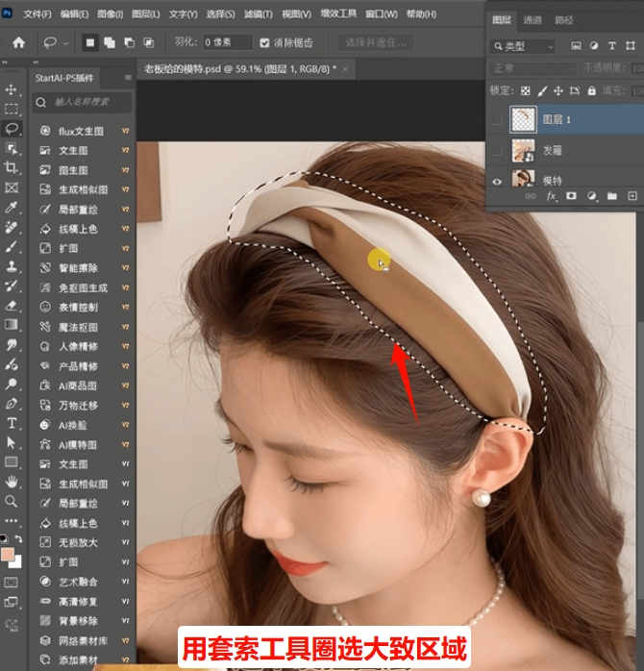The image size is (644, 671).
Task: Open 文件(F) menu
Action: [x=37, y=14]
